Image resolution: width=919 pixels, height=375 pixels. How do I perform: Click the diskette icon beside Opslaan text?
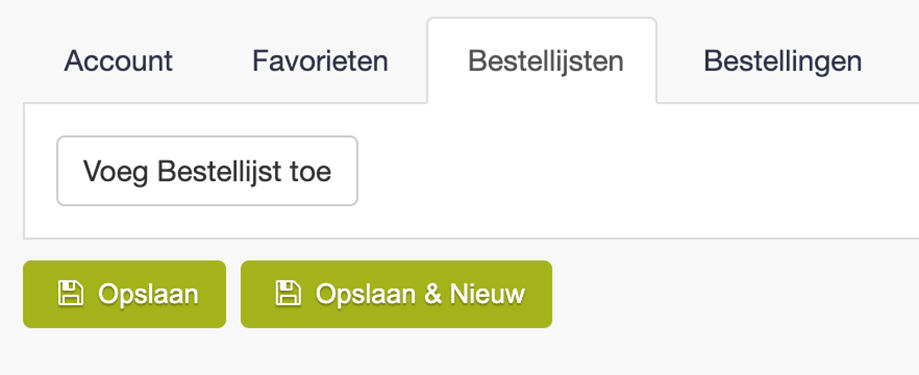[71, 294]
